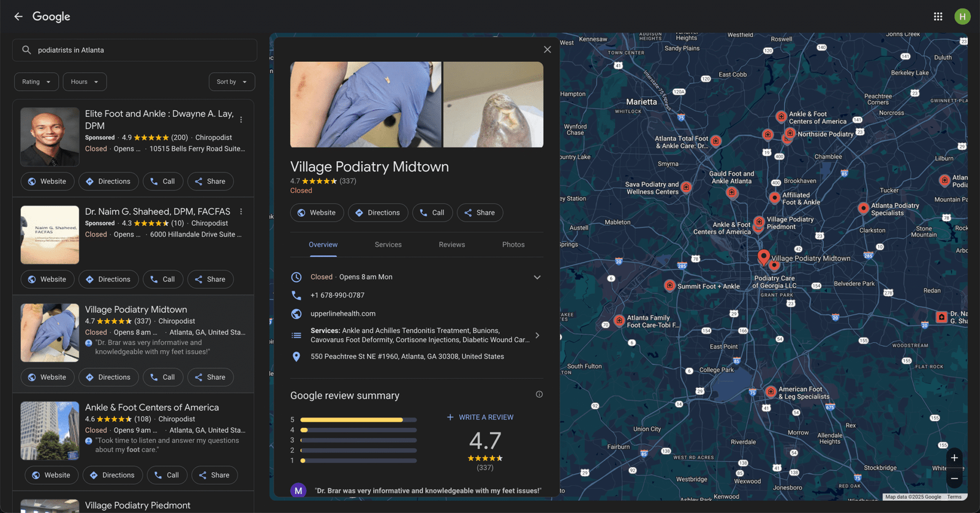Select the Village Podiatry Piedmont map pin
Image resolution: width=980 pixels, height=513 pixels.
(759, 222)
